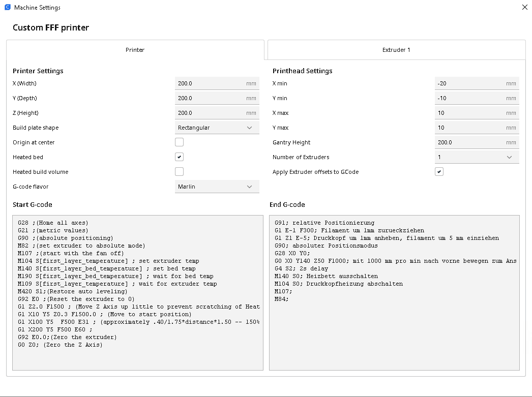Click the Cura app icon in title bar
532x397 pixels.
coord(7,8)
